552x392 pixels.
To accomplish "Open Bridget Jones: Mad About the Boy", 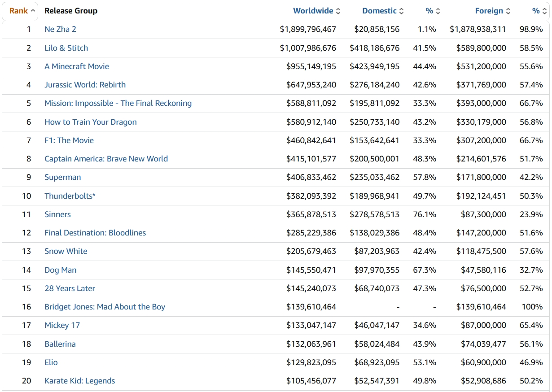I will coord(105,307).
